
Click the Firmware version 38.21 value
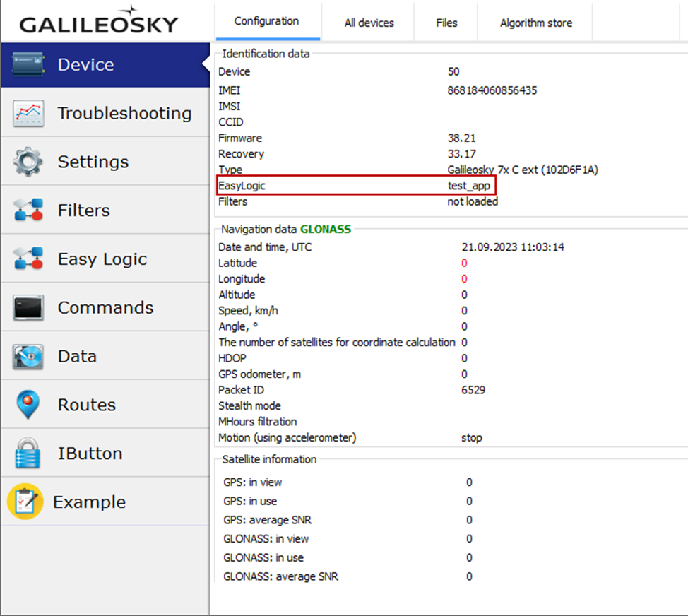click(x=461, y=138)
